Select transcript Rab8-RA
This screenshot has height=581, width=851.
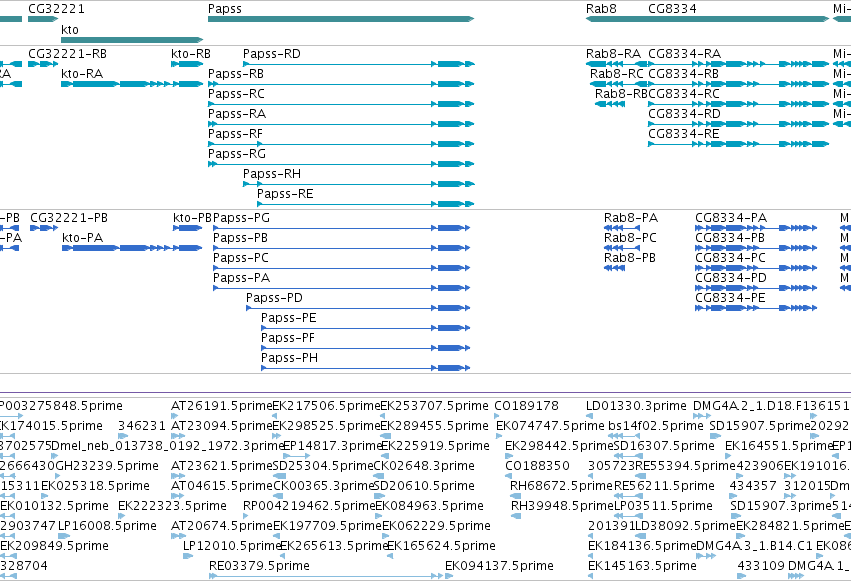coord(617,64)
